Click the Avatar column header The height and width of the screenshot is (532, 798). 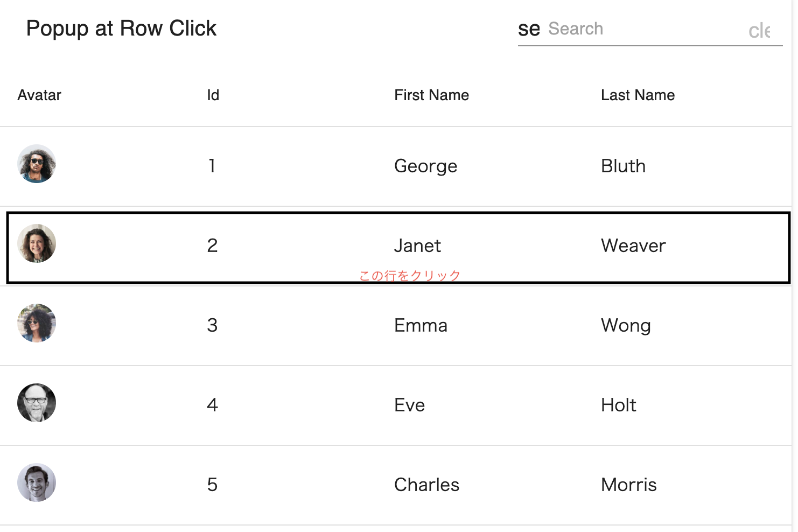point(39,95)
